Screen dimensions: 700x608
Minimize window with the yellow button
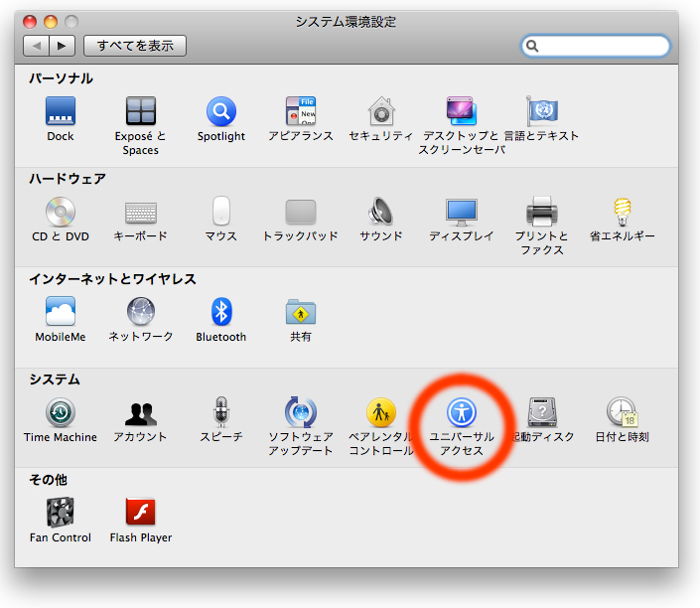[x=51, y=22]
